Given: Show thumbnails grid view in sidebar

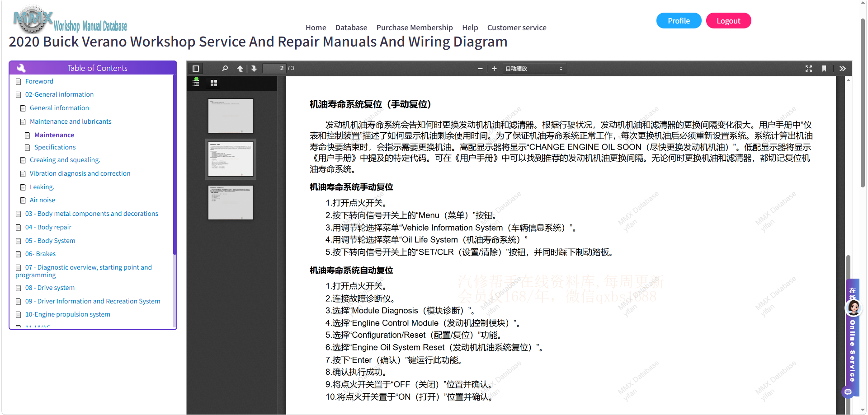Looking at the screenshot, I should pos(214,83).
